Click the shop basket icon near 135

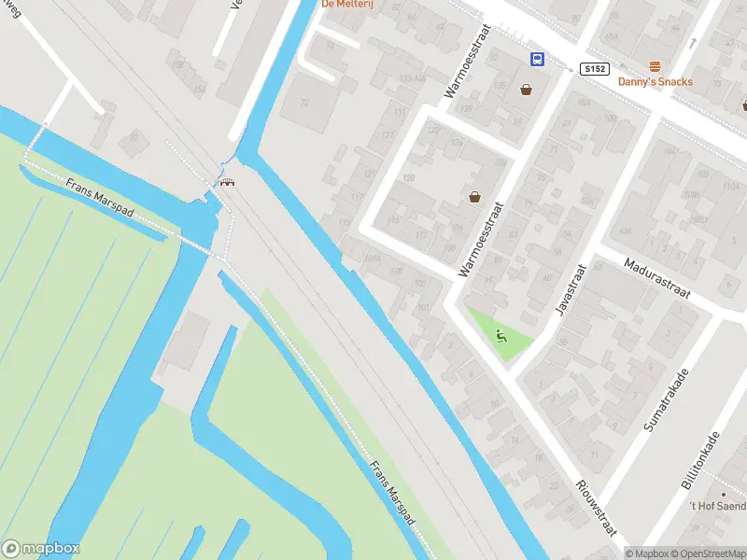click(526, 90)
